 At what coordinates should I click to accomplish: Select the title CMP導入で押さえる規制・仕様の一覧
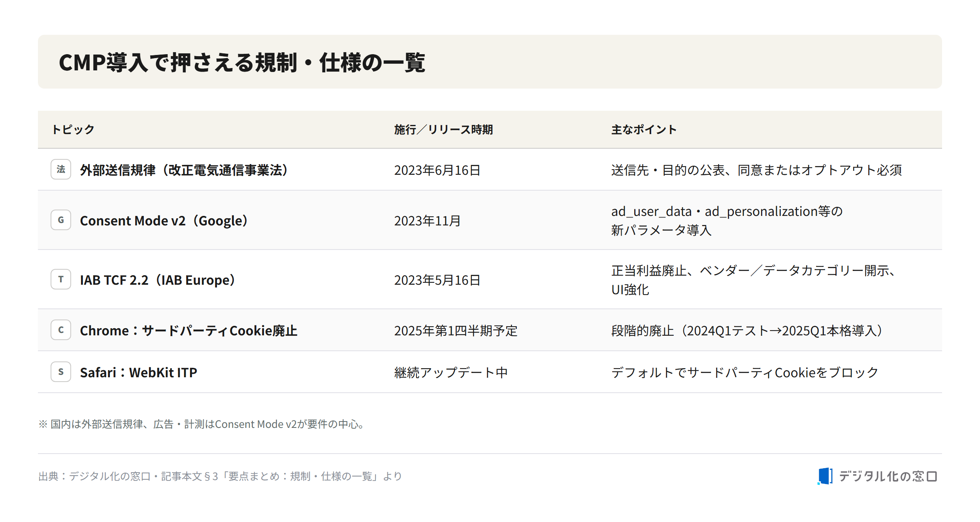click(242, 62)
